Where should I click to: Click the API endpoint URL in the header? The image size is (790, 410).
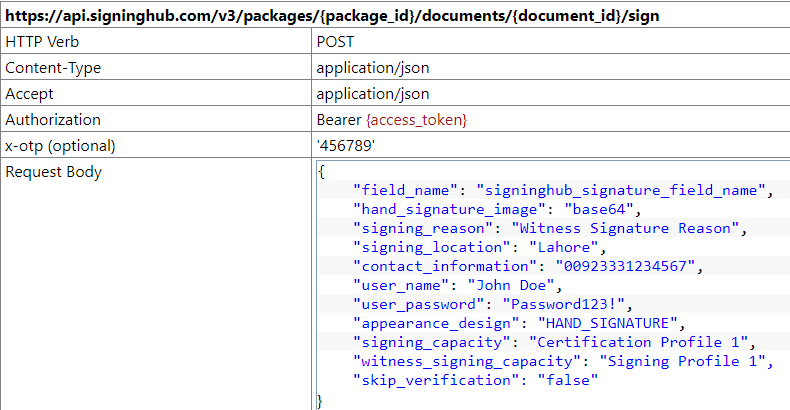pos(332,17)
